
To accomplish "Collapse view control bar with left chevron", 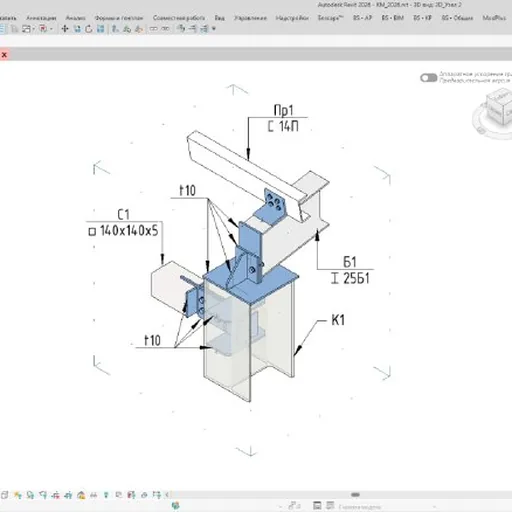I will pyautogui.click(x=167, y=495).
